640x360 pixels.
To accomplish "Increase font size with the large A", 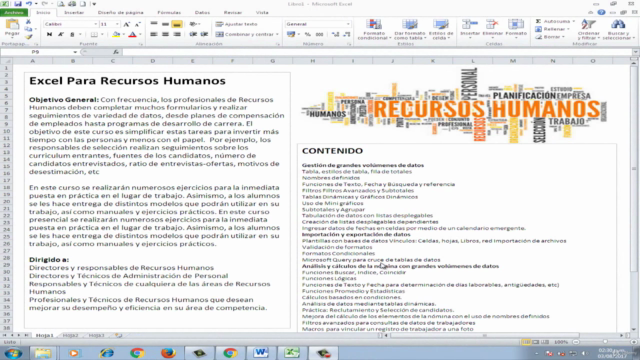I will coord(127,24).
